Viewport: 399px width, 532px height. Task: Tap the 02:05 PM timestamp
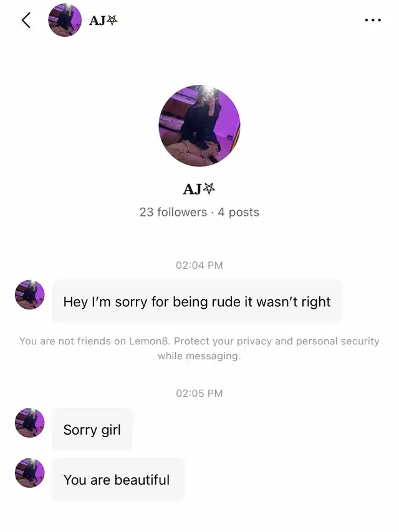point(199,394)
